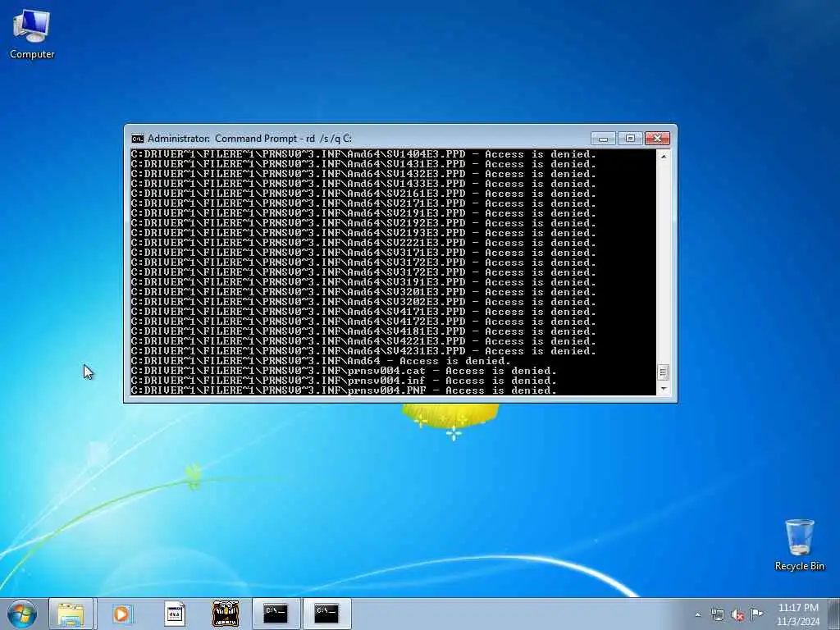Open the network status tray icon
This screenshot has width=840, height=630.
717,614
